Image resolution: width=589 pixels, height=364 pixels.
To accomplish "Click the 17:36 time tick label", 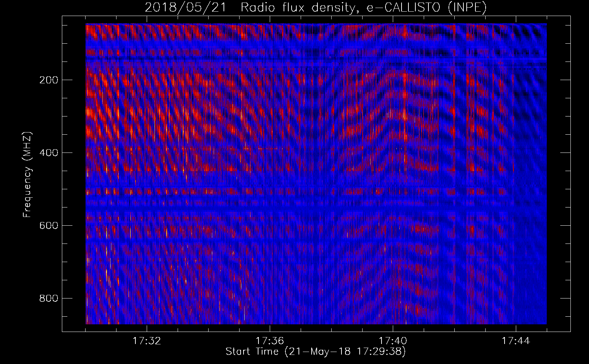I will coord(269,341).
